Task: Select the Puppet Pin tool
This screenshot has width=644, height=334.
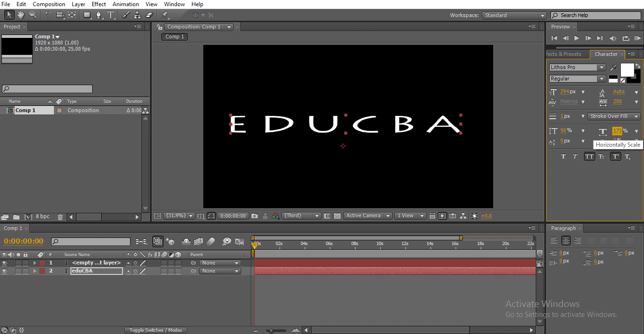Action: click(165, 15)
